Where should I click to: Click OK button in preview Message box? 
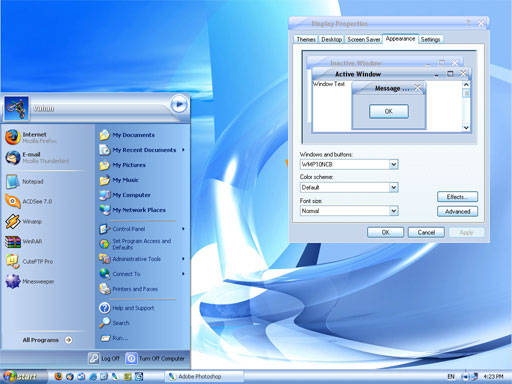[389, 111]
